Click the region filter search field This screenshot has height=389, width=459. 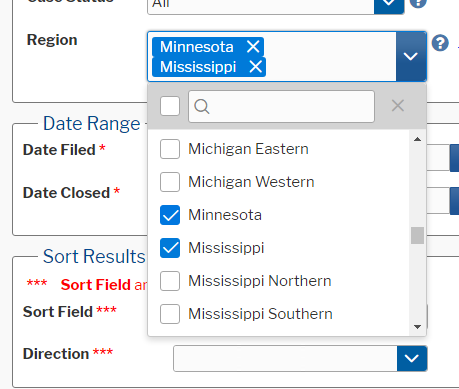(x=281, y=107)
